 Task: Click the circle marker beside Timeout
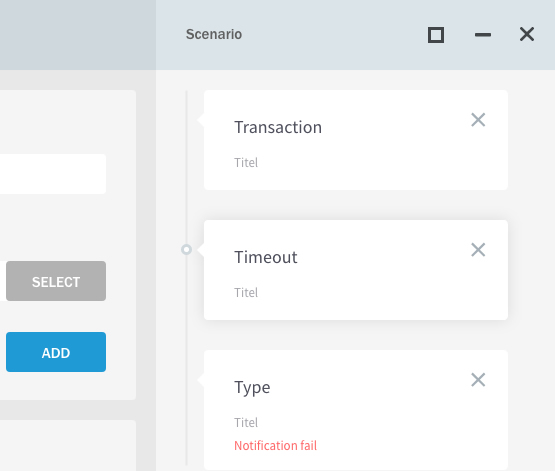tap(187, 249)
